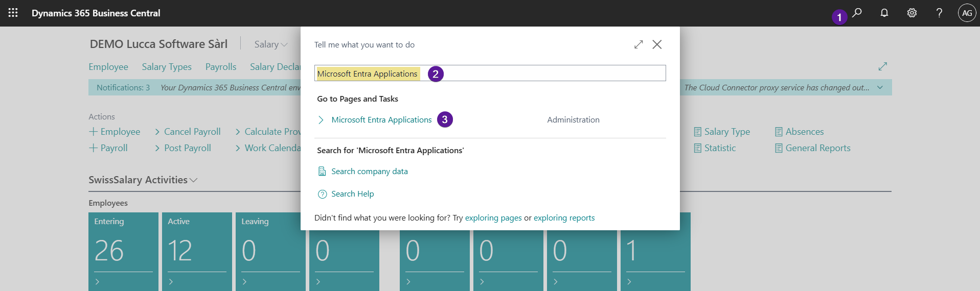Open the Employee menu
This screenshot has width=980, height=291.
point(108,67)
